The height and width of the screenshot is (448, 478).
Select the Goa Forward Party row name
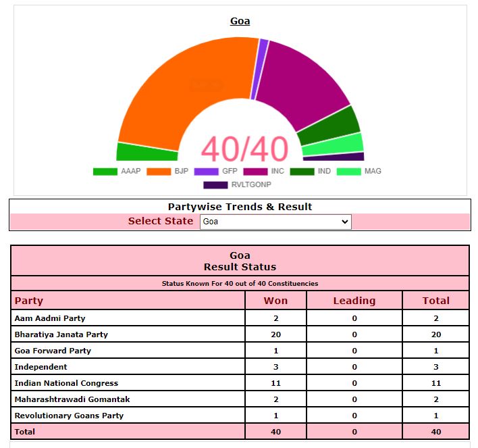pos(53,351)
